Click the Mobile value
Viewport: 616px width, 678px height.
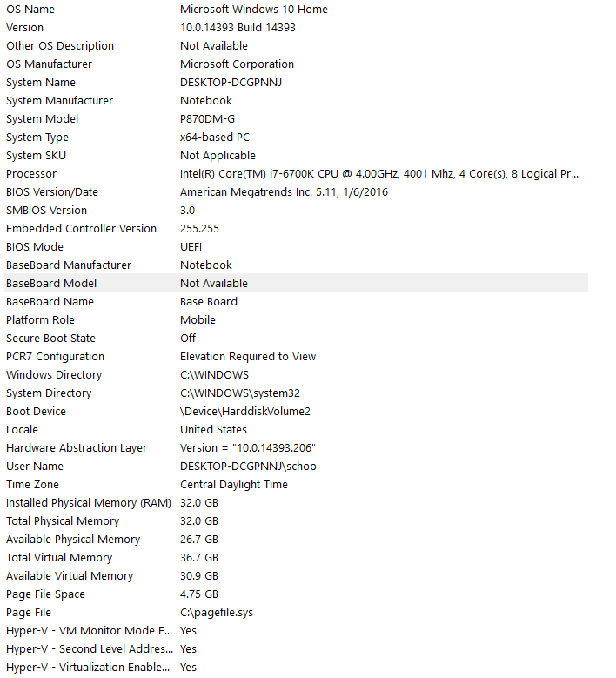coord(198,320)
